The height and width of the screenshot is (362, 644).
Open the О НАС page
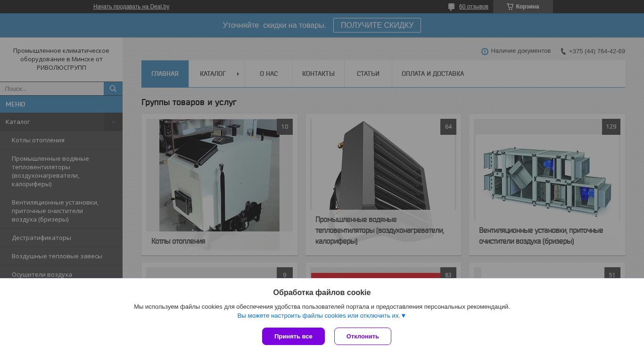[269, 74]
